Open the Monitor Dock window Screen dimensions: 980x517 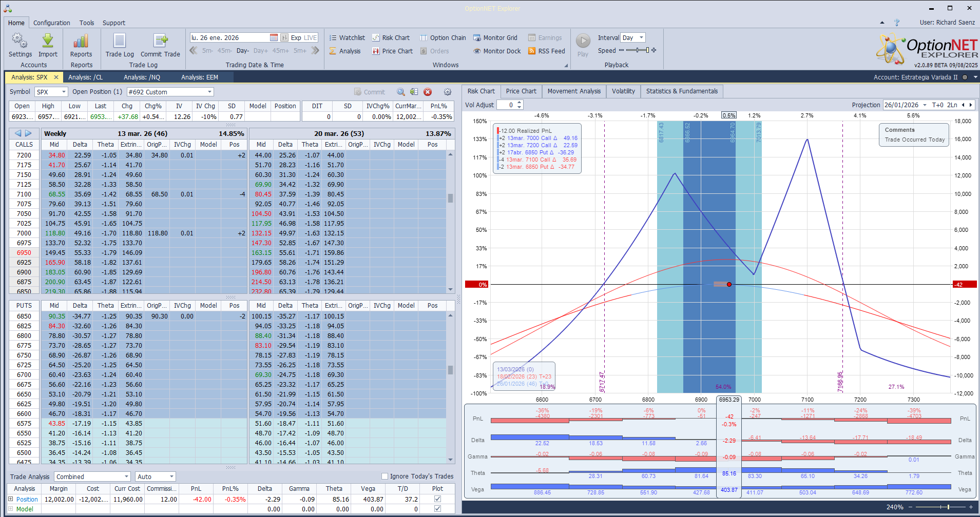(x=496, y=51)
